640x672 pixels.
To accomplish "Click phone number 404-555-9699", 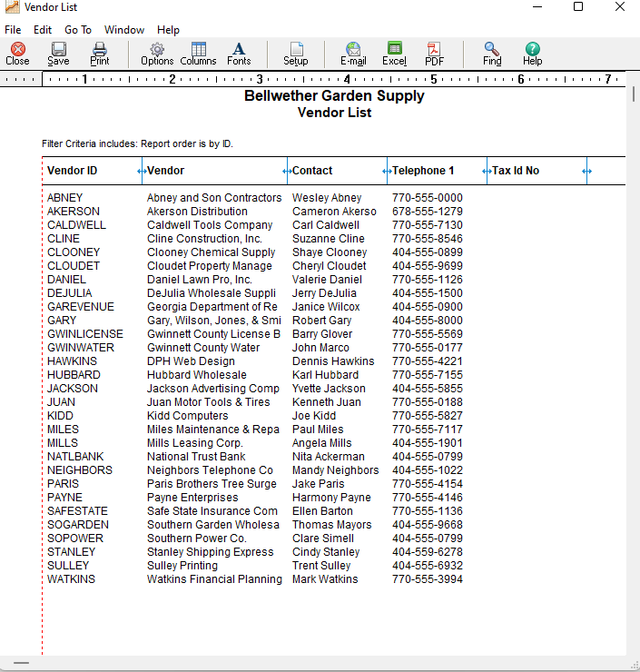I will click(427, 266).
